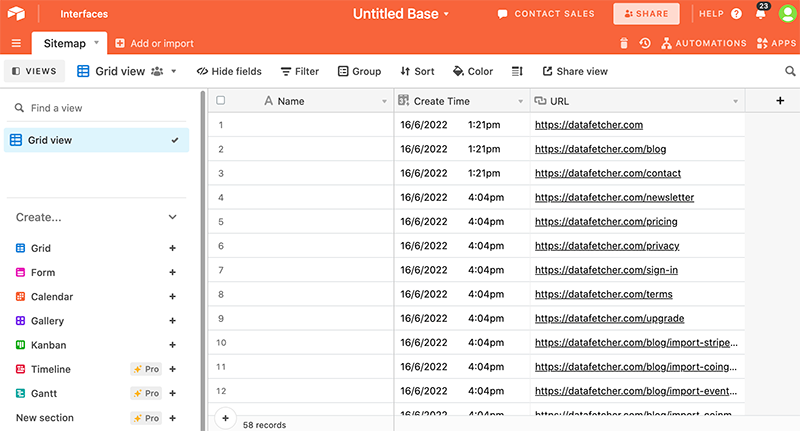Image resolution: width=800 pixels, height=431 pixels.
Task: Add a new Calendar view with plus
Action: tap(172, 296)
